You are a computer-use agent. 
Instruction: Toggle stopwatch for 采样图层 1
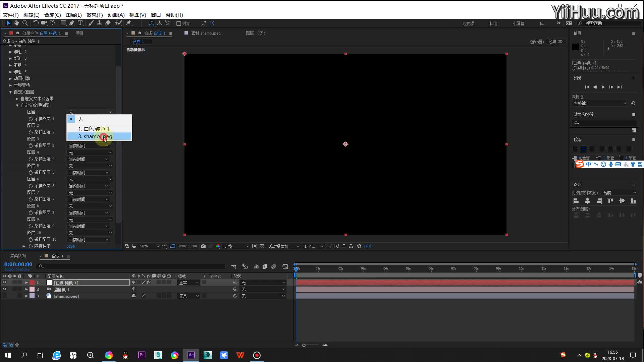[x=31, y=119]
